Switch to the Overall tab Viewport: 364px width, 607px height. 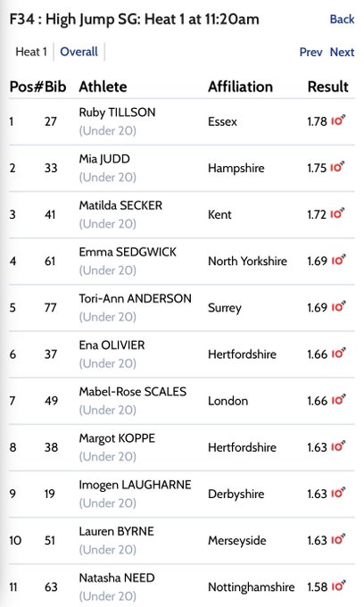(79, 52)
